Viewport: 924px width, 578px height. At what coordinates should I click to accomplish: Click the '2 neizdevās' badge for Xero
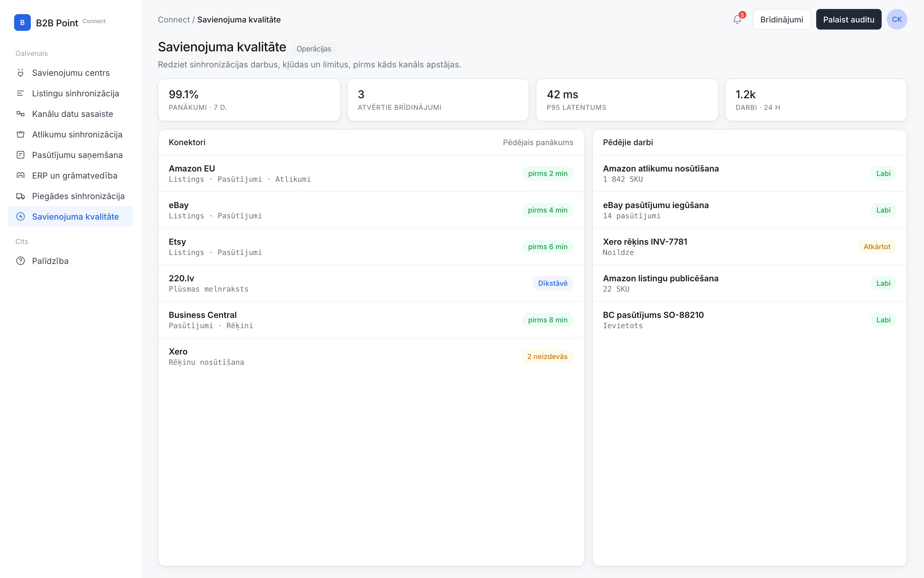[x=547, y=357]
